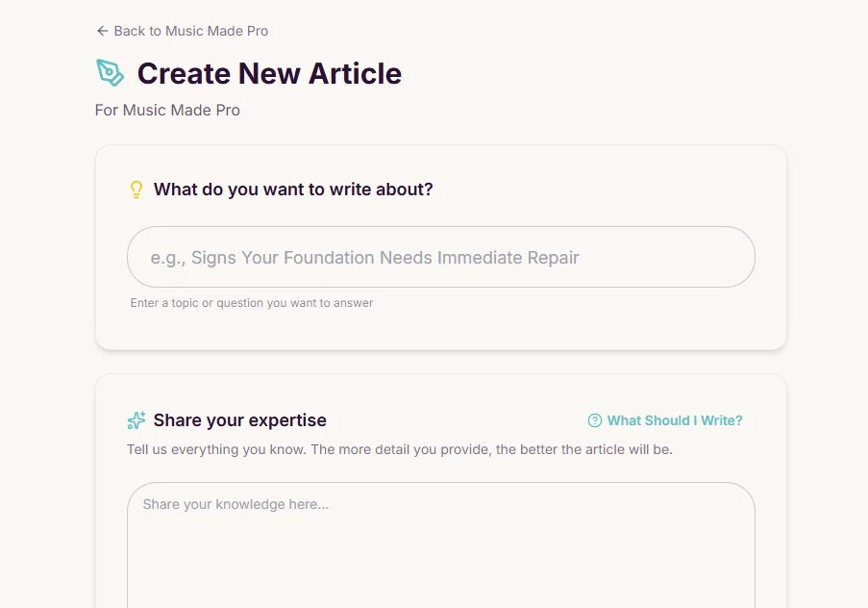Click the teal sparkles icon by Share your expertise
868x608 pixels.
pos(136,420)
